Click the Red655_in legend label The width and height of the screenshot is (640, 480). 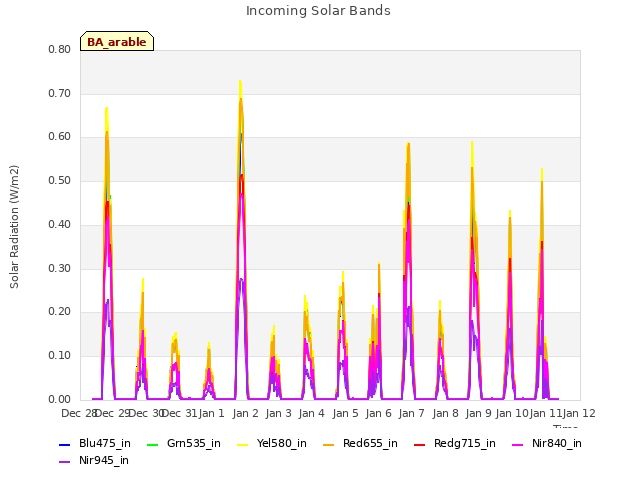tap(370, 443)
